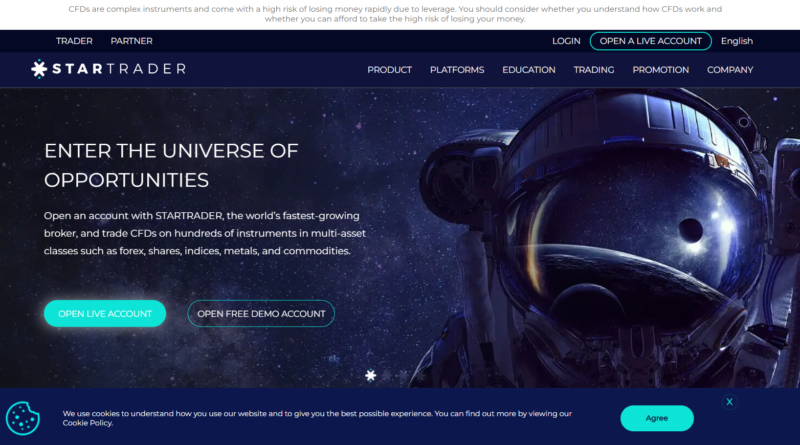Open the Cookie Policy link
The image size is (800, 445).
(x=87, y=423)
